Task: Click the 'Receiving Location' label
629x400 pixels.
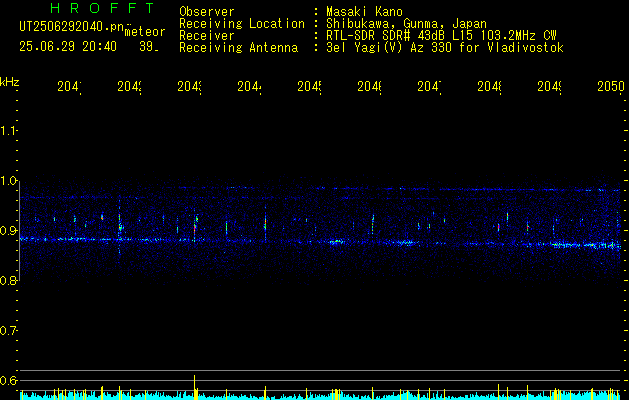Action: (242, 24)
